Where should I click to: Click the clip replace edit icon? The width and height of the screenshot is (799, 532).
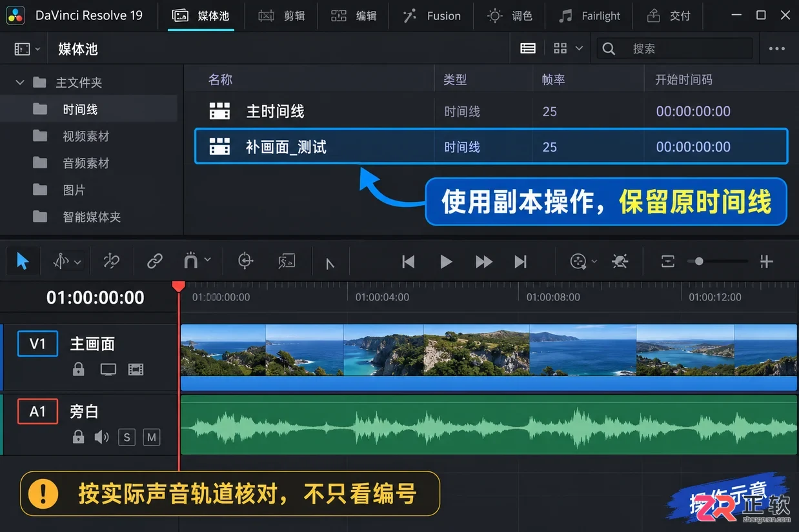(x=287, y=261)
